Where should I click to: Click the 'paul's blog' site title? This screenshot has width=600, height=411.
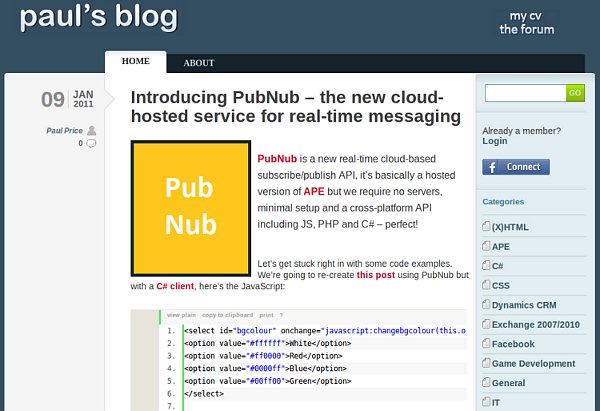point(99,17)
